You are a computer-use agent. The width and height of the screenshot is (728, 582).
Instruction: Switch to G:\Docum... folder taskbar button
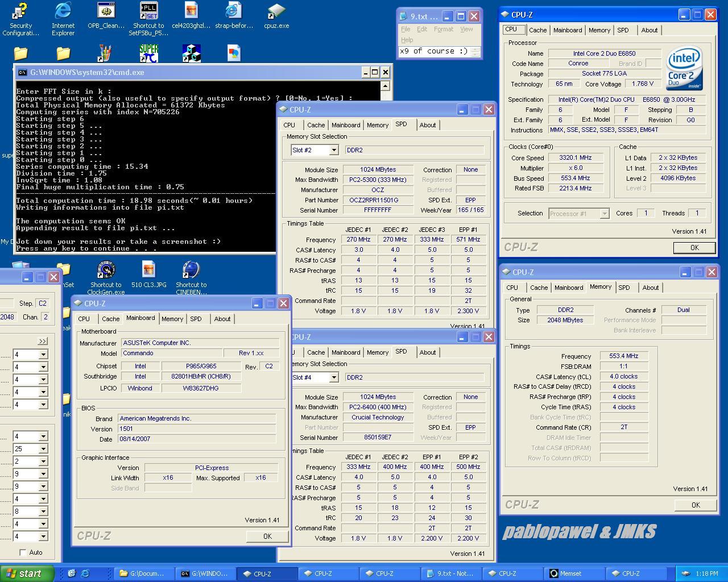144,573
